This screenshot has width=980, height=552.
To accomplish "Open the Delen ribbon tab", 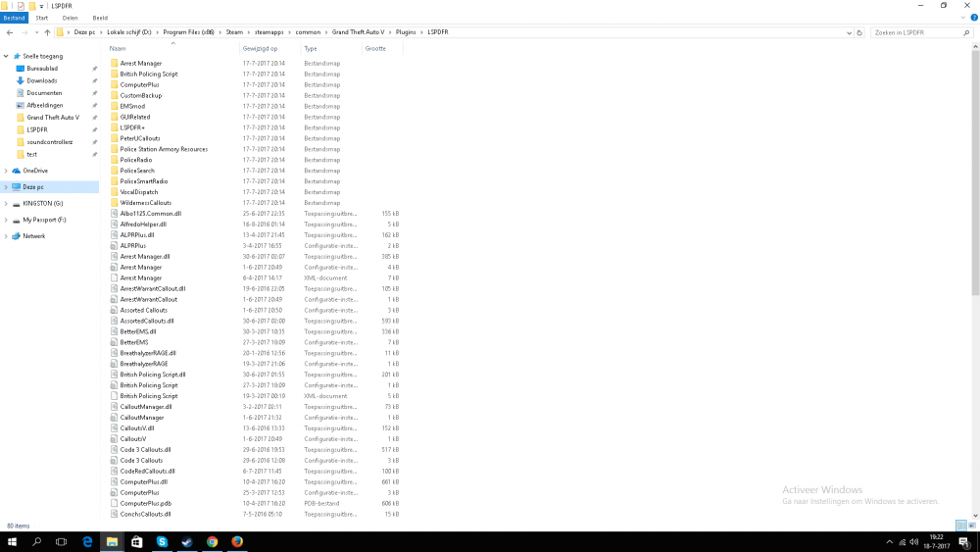I will pyautogui.click(x=70, y=18).
